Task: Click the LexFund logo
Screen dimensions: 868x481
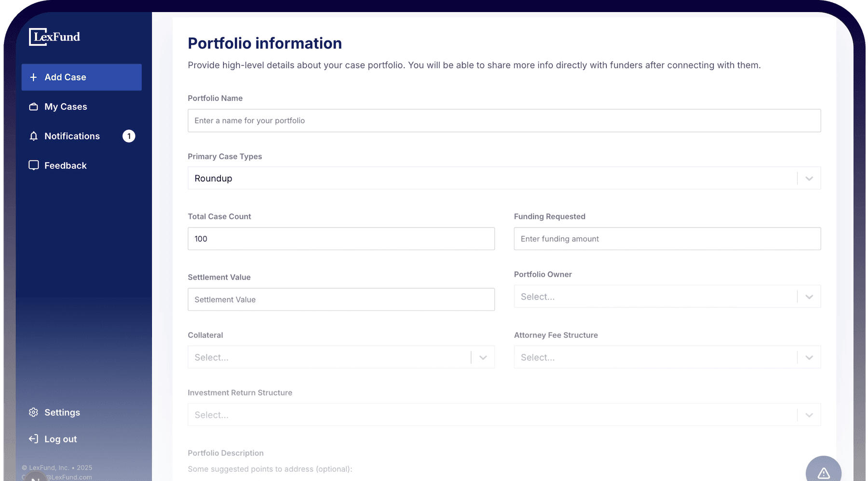Action: click(x=54, y=37)
